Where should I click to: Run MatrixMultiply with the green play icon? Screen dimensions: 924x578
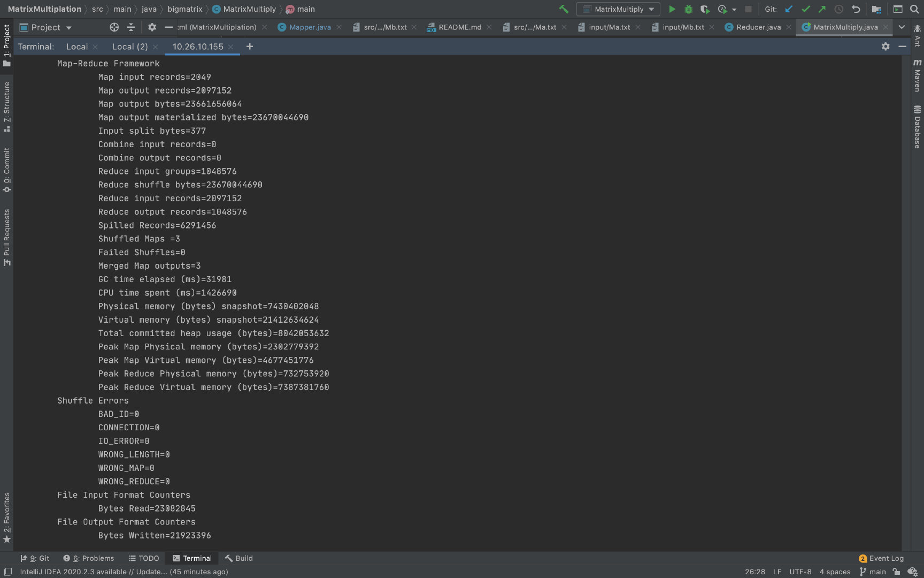pyautogui.click(x=672, y=9)
